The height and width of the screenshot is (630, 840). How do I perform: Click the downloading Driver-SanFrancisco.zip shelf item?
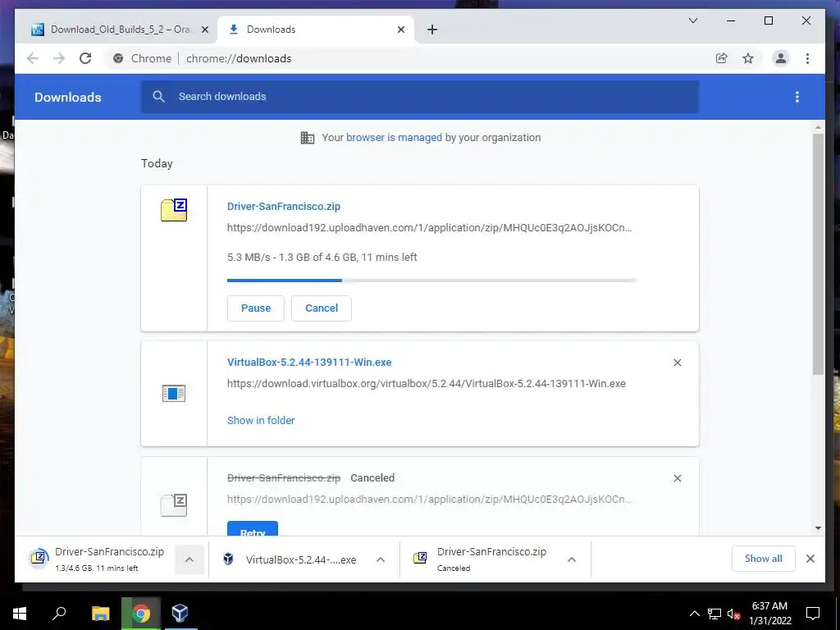pyautogui.click(x=96, y=559)
